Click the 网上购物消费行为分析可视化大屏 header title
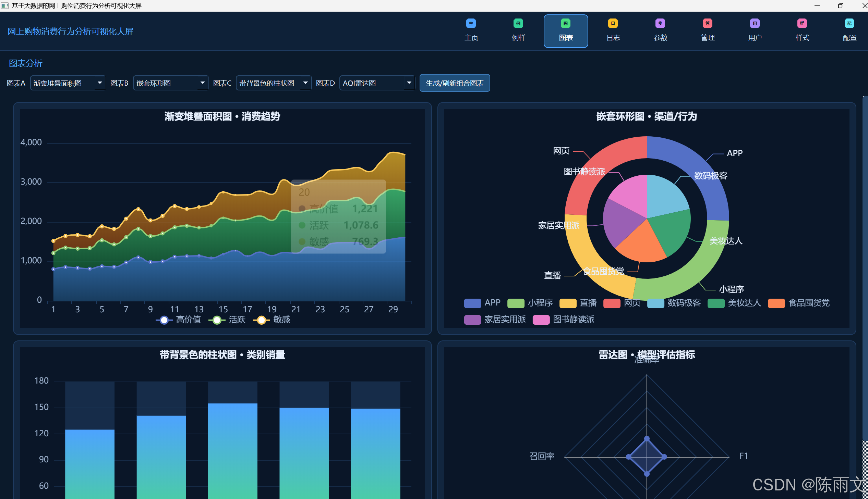 70,32
